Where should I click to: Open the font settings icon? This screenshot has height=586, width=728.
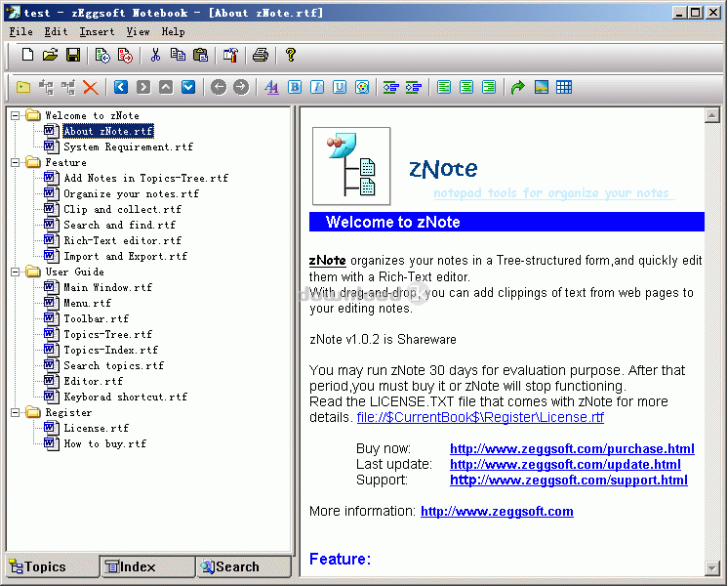pos(271,87)
